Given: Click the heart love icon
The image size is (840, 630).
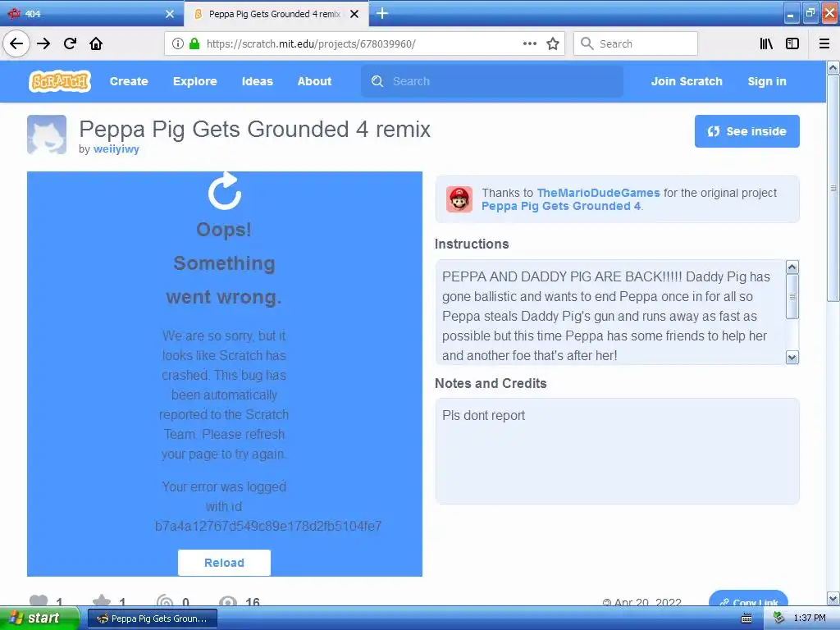Looking at the screenshot, I should (x=39, y=601).
